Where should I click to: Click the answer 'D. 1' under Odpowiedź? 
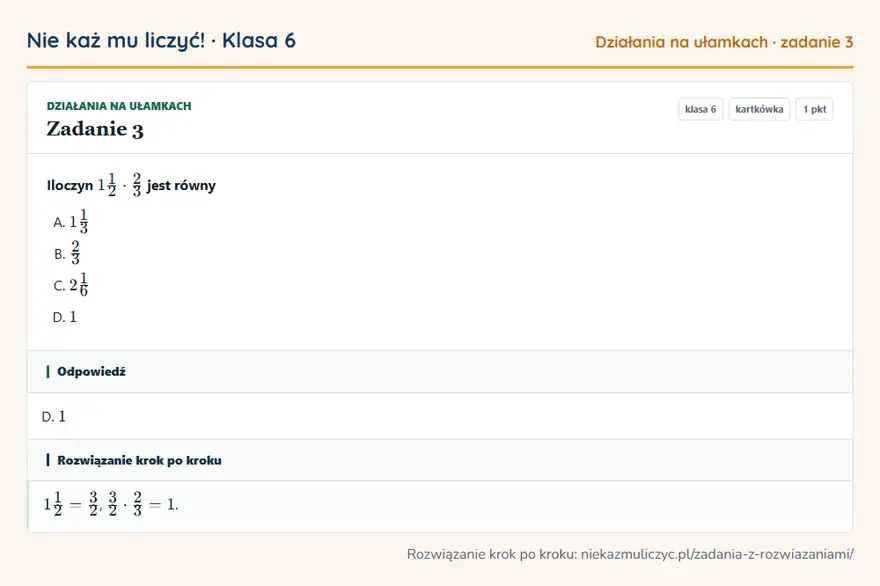click(54, 416)
